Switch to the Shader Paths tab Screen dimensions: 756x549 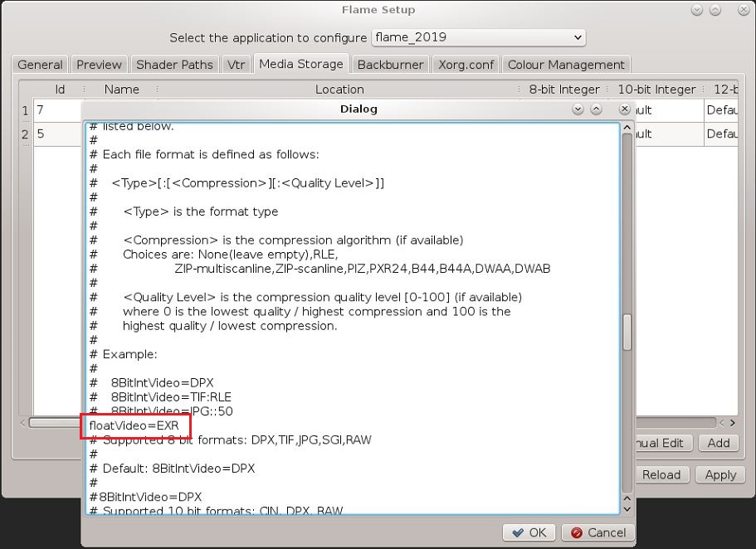coord(174,64)
